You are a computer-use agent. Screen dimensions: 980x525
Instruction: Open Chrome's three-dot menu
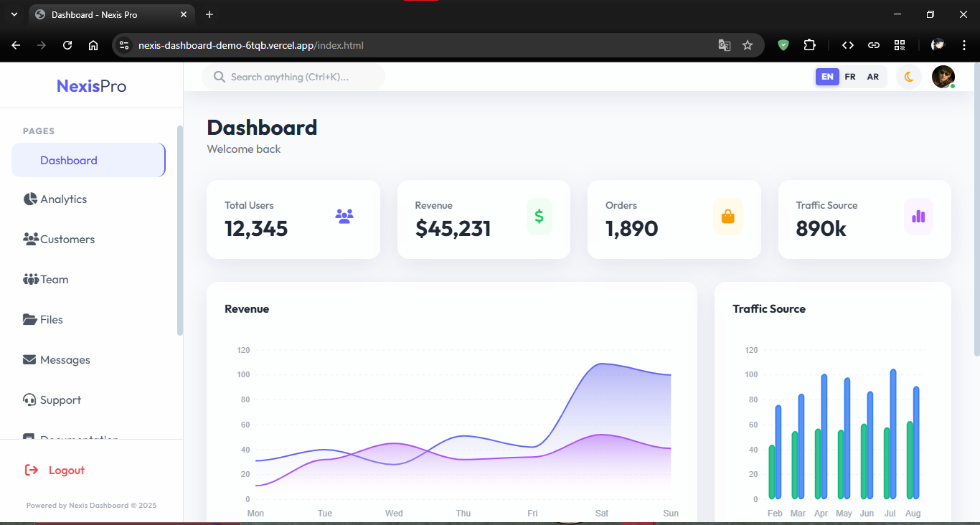pyautogui.click(x=964, y=44)
